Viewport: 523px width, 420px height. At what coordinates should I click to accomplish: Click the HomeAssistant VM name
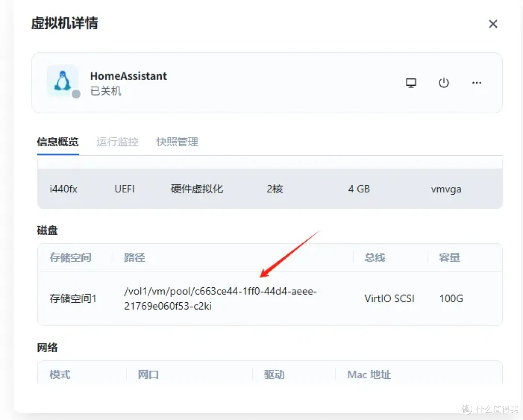(128, 76)
